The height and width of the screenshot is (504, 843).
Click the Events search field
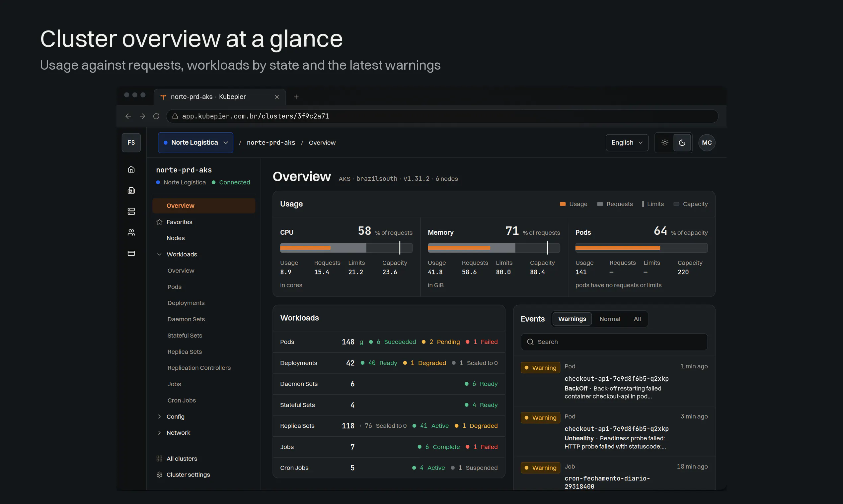[x=614, y=342]
